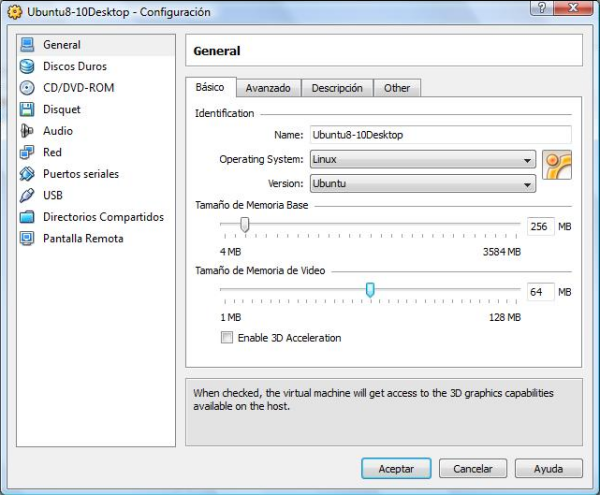Image resolution: width=600 pixels, height=495 pixels.
Task: Enable 3D Acceleration checkbox
Action: [227, 338]
